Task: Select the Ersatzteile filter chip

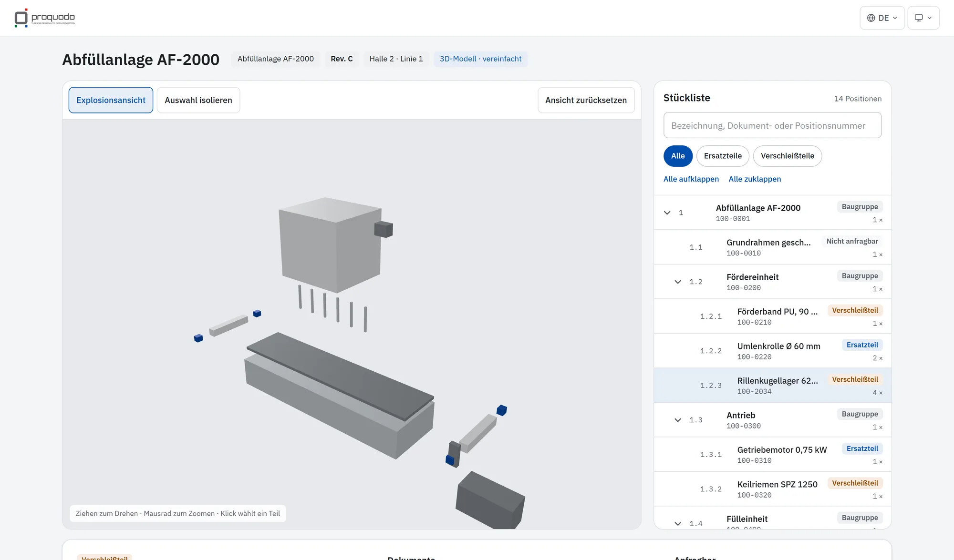Action: point(723,156)
